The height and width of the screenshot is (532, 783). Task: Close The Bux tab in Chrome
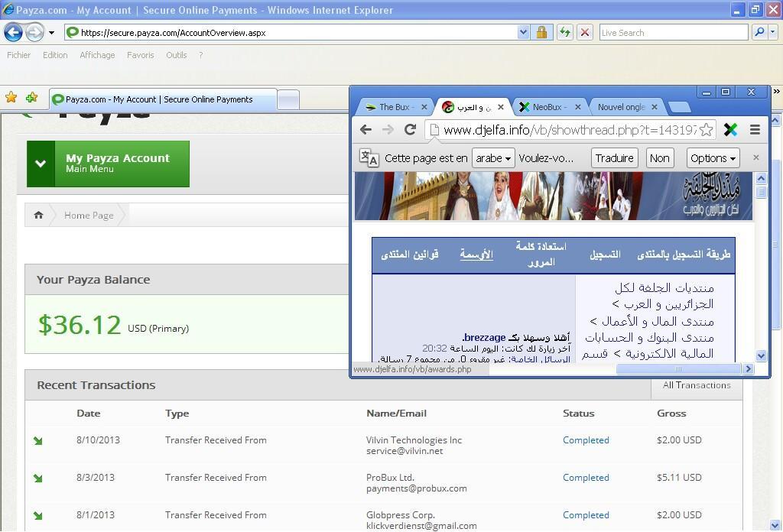click(424, 107)
